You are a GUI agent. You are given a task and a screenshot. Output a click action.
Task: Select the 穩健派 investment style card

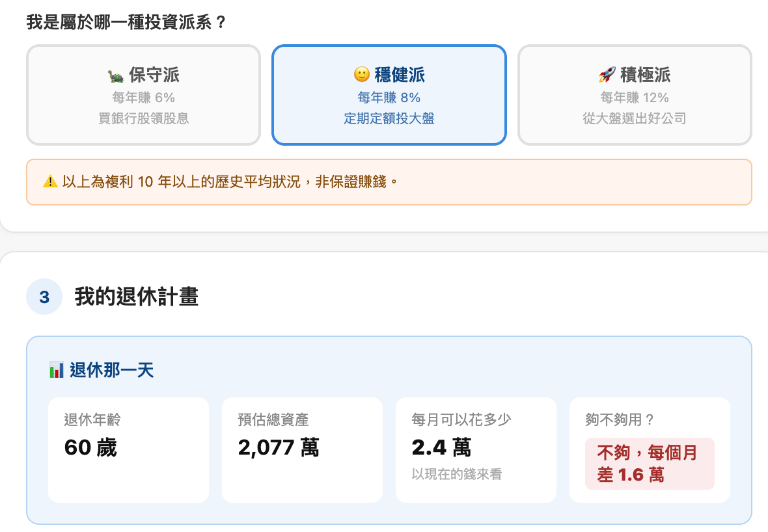[389, 95]
